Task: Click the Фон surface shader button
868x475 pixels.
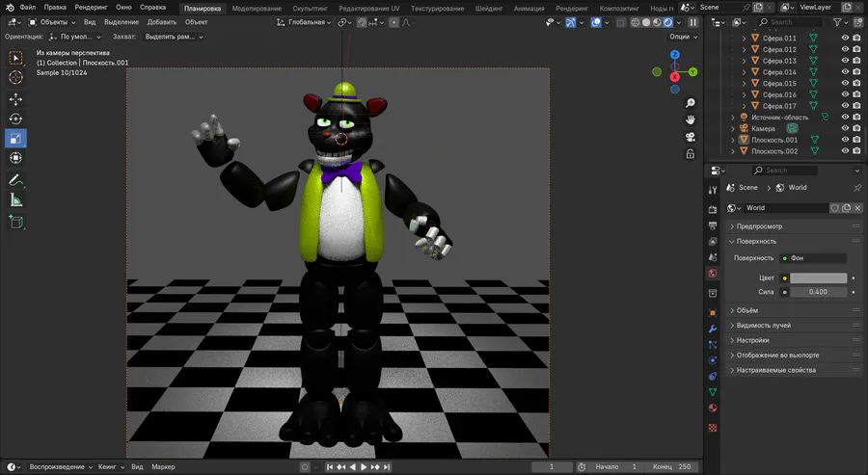Action: (813, 258)
